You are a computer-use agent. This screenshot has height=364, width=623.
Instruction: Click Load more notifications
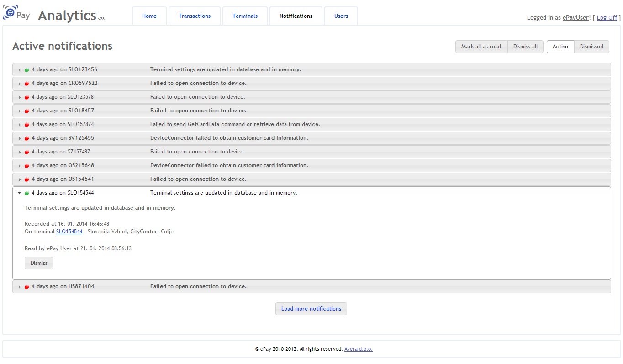pos(311,309)
